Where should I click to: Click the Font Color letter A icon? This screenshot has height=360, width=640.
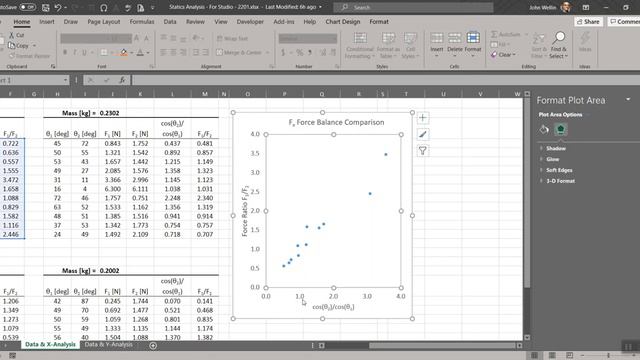140,52
